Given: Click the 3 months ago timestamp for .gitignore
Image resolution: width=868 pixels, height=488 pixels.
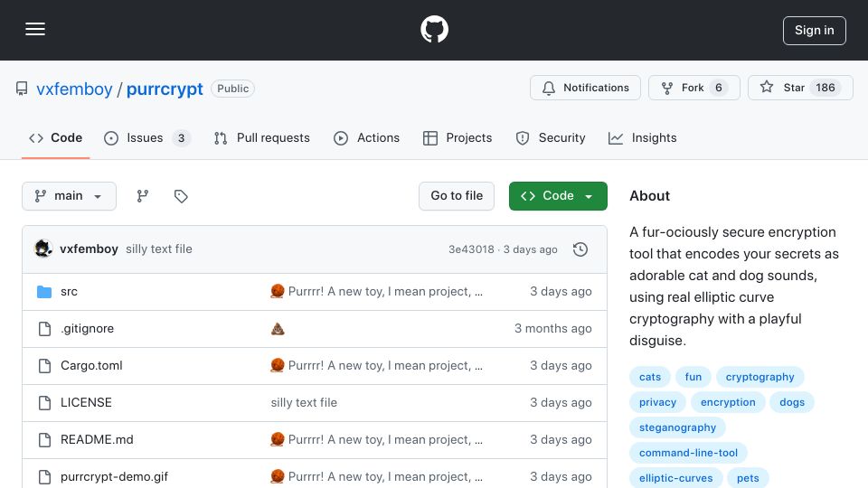Looking at the screenshot, I should click(553, 329).
